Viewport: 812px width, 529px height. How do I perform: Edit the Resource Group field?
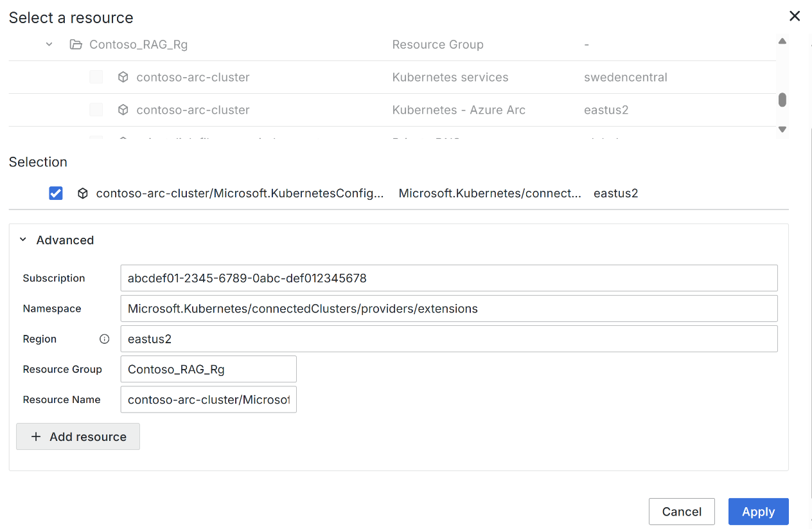click(208, 369)
